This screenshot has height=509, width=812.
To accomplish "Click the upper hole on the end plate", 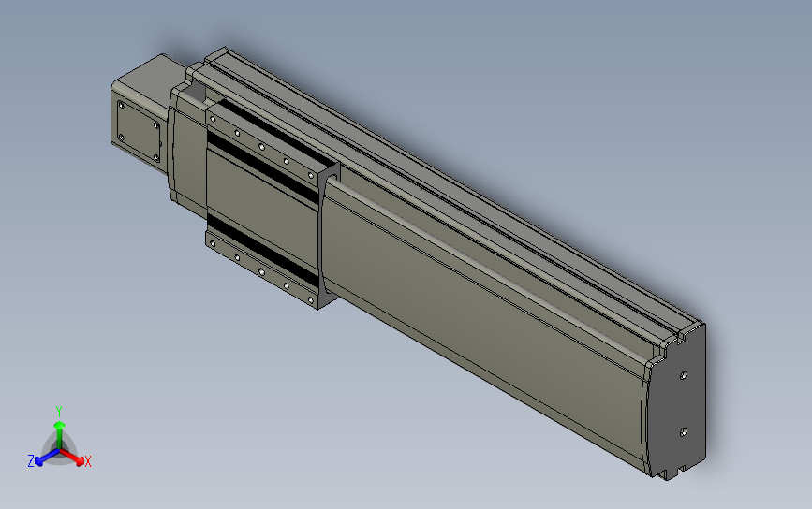I will [x=684, y=375].
